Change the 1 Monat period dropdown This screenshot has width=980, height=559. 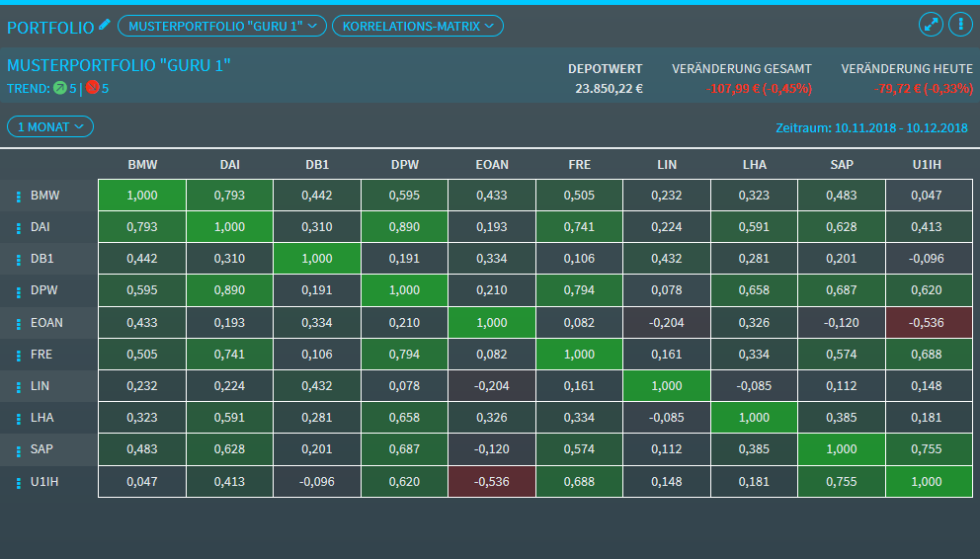click(x=50, y=126)
